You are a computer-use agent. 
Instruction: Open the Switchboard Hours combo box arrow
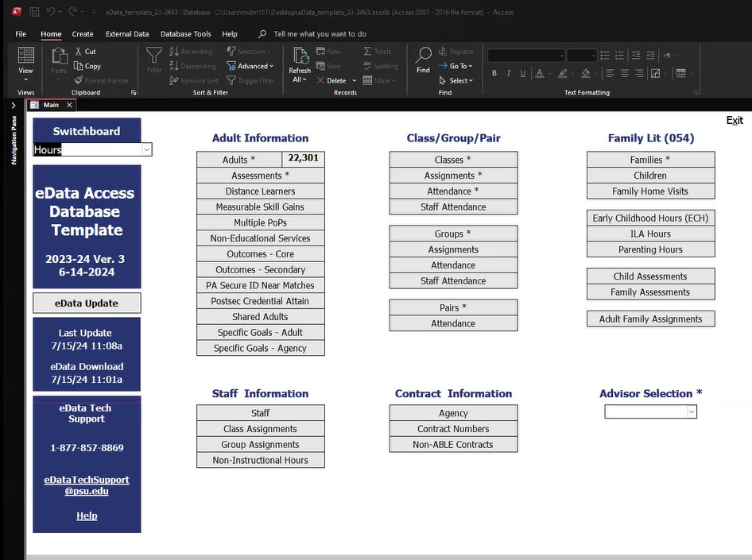click(x=146, y=149)
